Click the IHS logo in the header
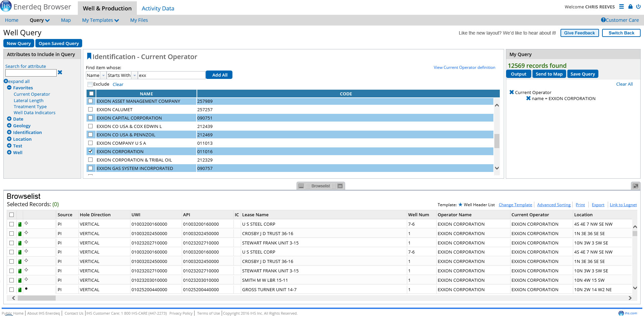Viewport: 644px width, 316px height. point(6,6)
